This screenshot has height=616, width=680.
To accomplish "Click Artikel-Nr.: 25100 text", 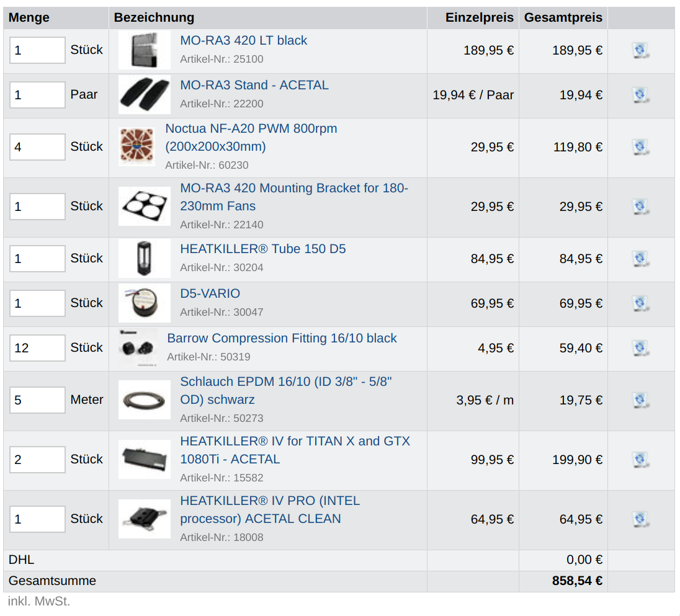I will (221, 59).
